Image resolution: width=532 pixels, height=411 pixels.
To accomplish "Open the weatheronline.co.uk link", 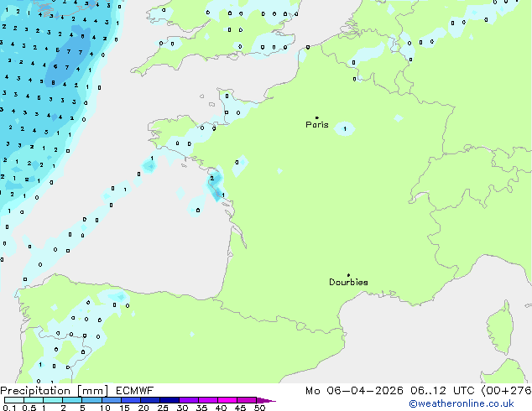I will click(x=462, y=403).
